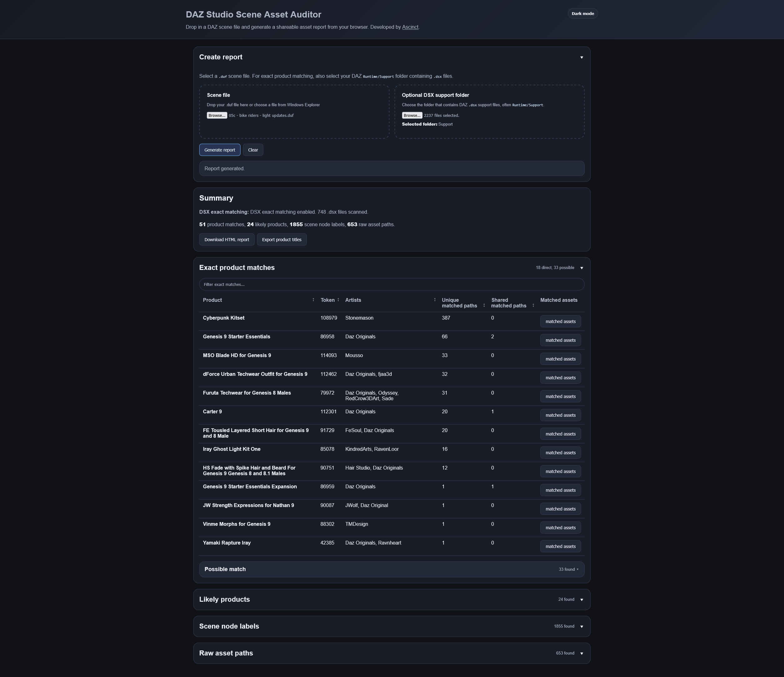Select the unique matched paths value 387
The height and width of the screenshot is (677, 784).
[x=446, y=318]
